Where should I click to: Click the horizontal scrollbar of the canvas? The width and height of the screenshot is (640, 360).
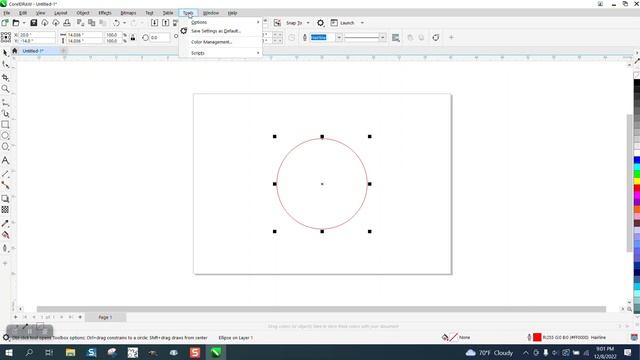point(321,309)
